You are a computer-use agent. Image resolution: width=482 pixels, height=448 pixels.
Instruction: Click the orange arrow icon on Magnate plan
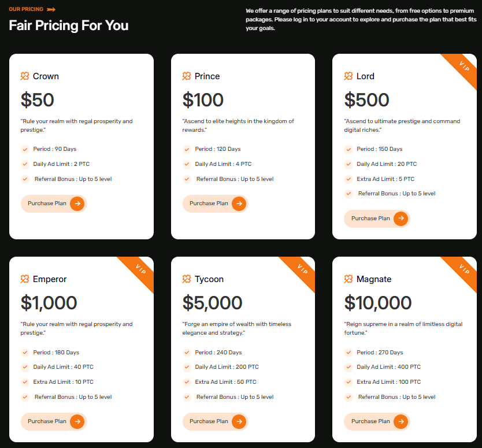[x=401, y=421]
